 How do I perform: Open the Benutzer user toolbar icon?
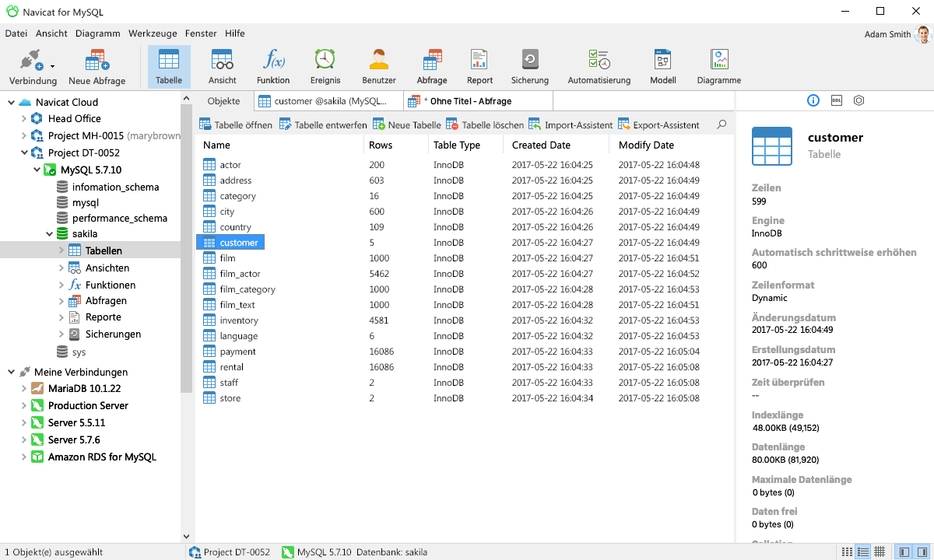coord(379,67)
